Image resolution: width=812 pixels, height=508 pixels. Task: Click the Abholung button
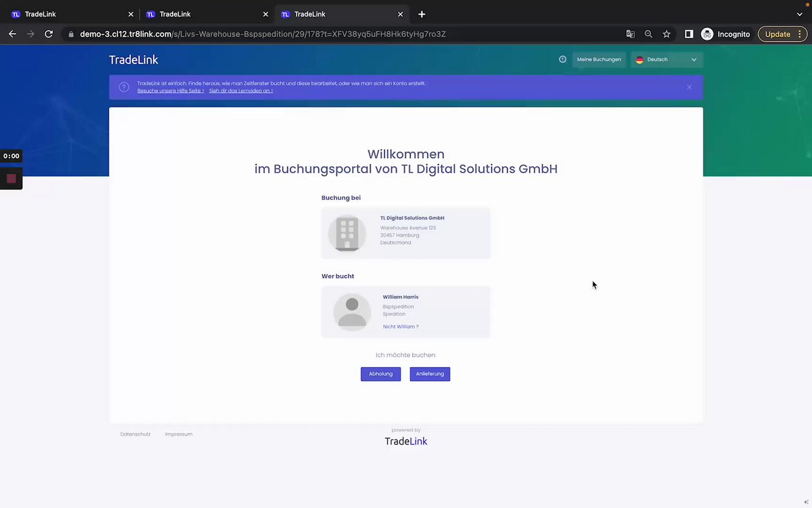pyautogui.click(x=381, y=374)
